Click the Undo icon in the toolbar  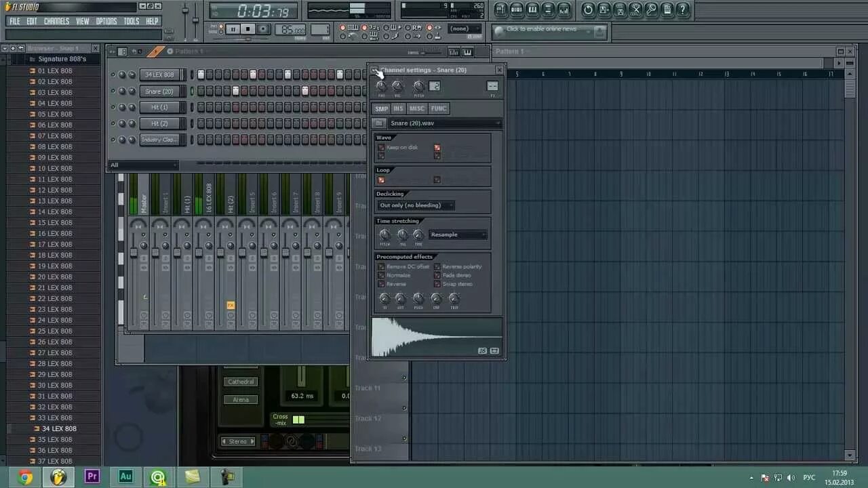click(588, 9)
